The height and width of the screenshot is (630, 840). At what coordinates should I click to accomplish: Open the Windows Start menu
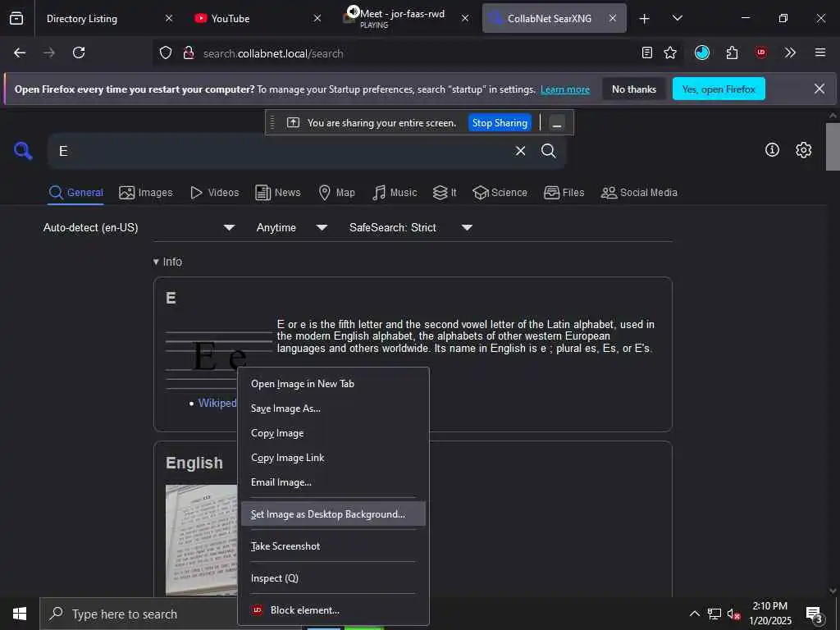click(x=20, y=614)
